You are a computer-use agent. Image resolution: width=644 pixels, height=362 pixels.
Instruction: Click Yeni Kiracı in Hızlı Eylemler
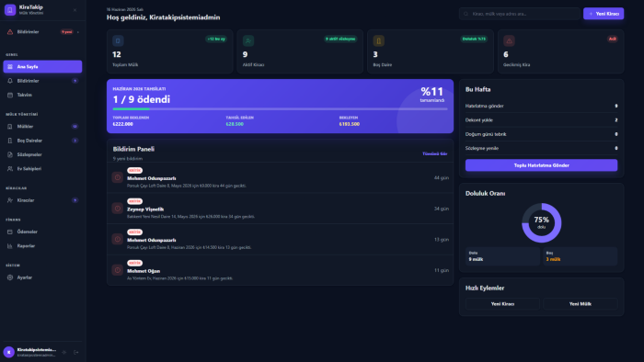pos(502,304)
